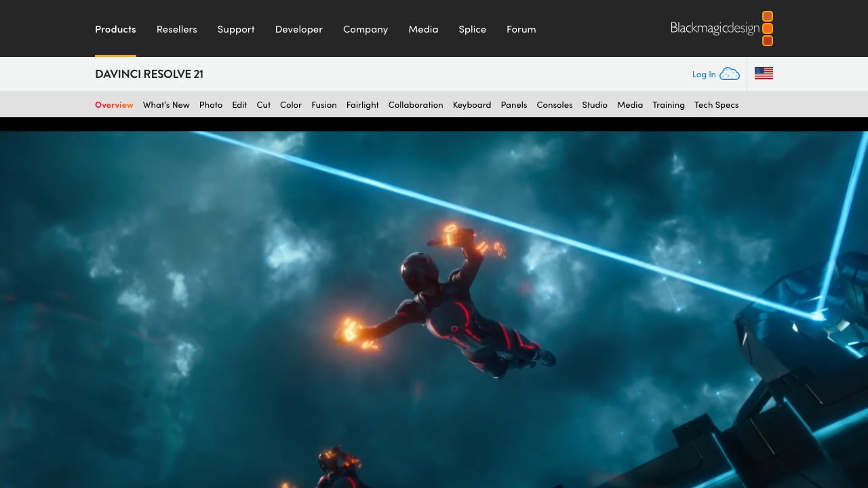868x488 pixels.
Task: Open the Media menu in top bar
Action: [423, 29]
